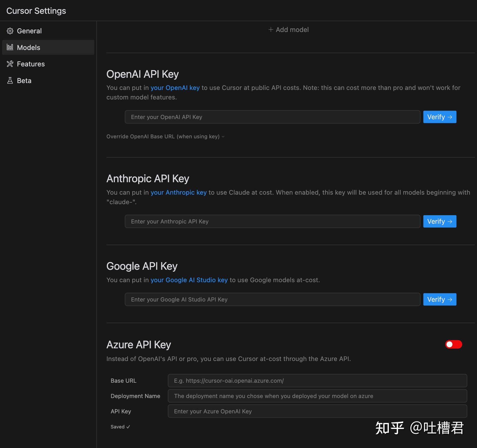Focus the OpenAI API Key field
Image resolution: width=477 pixels, height=448 pixels.
point(272,117)
